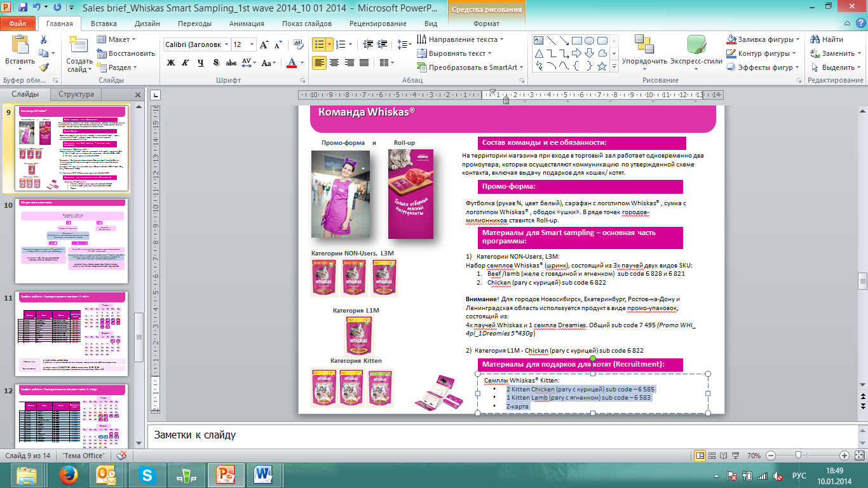The width and height of the screenshot is (868, 488).
Task: Click the Восстановить reset slide button
Action: [126, 53]
